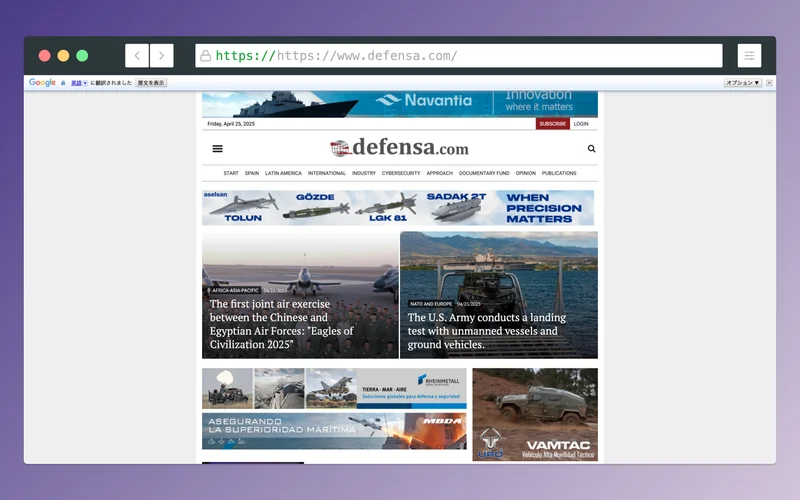Click the Aselsan precision munitions banner
This screenshot has height=500, width=800.
tap(398, 208)
